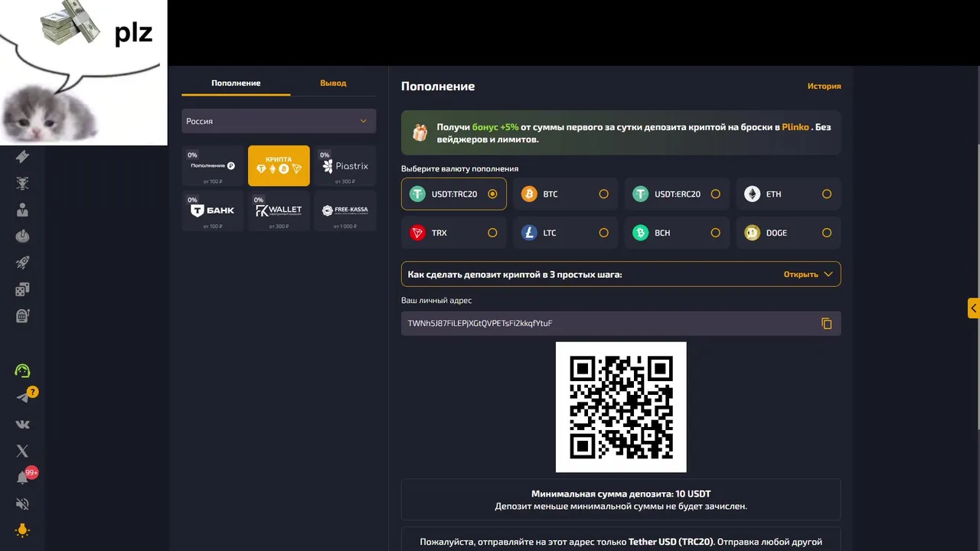Open the slot machine sidebar icon
Screen dimensions: 980x551
[22, 315]
